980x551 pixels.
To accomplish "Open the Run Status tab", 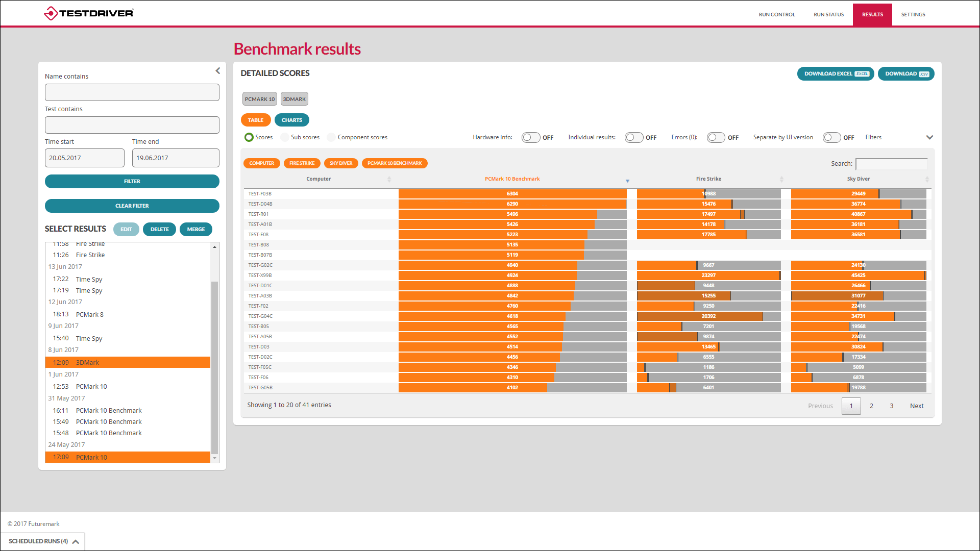I will (x=828, y=14).
